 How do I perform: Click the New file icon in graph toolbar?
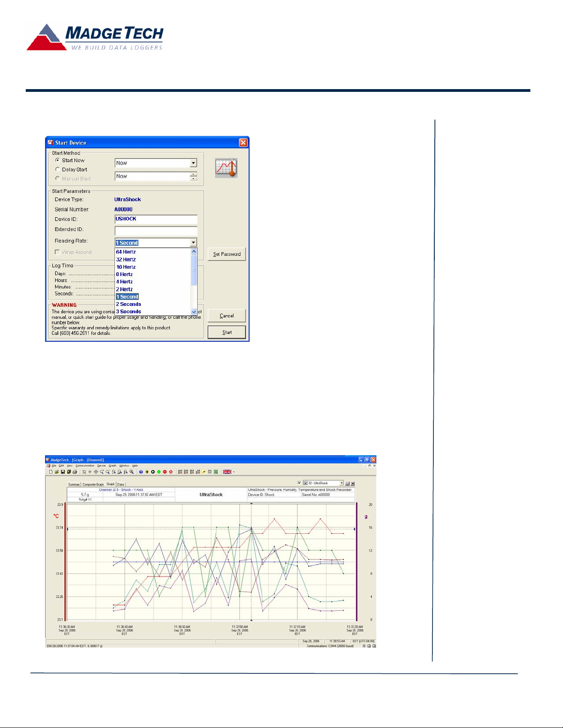tap(51, 472)
